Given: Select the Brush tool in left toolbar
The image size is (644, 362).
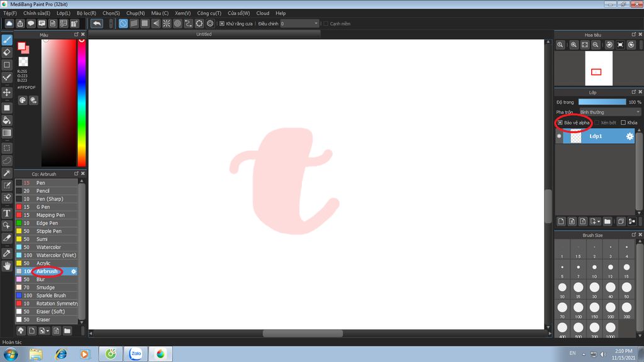Looking at the screenshot, I should tap(7, 40).
